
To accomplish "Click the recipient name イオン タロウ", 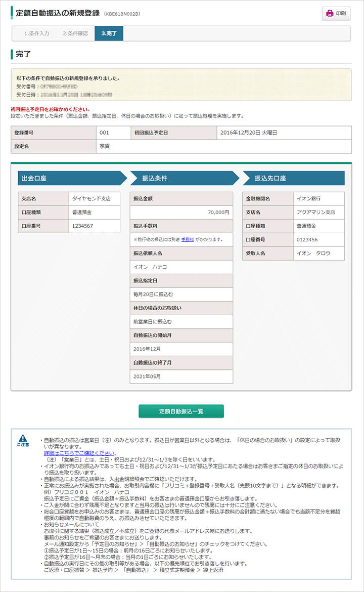I will 313,253.
